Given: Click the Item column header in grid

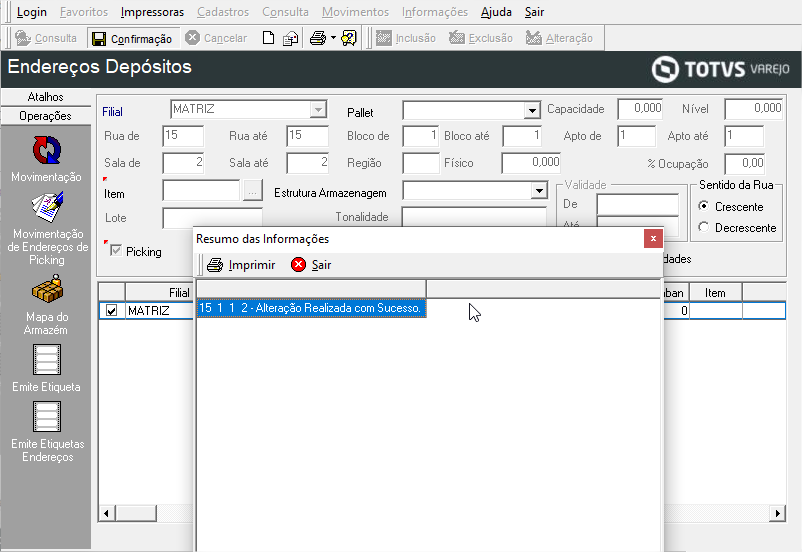Looking at the screenshot, I should coord(715,293).
